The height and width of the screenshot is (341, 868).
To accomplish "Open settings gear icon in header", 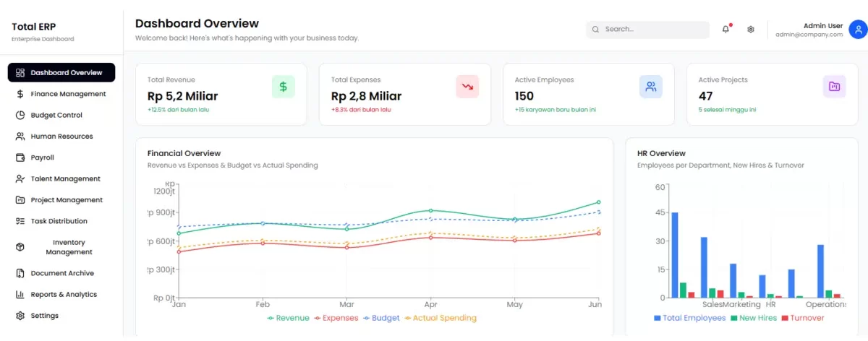I will click(x=751, y=30).
